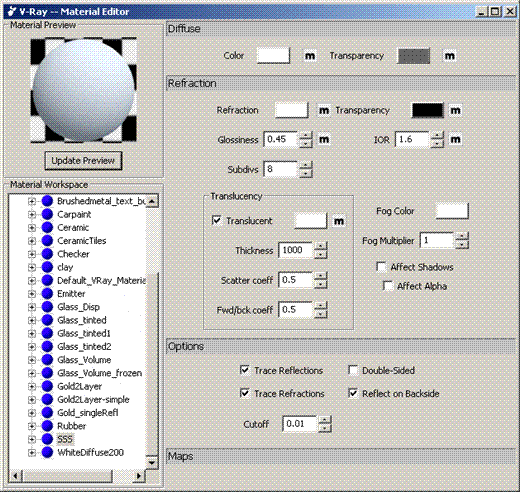Click the blue sphere icon beside SSS
This screenshot has width=520, height=492.
coord(47,439)
